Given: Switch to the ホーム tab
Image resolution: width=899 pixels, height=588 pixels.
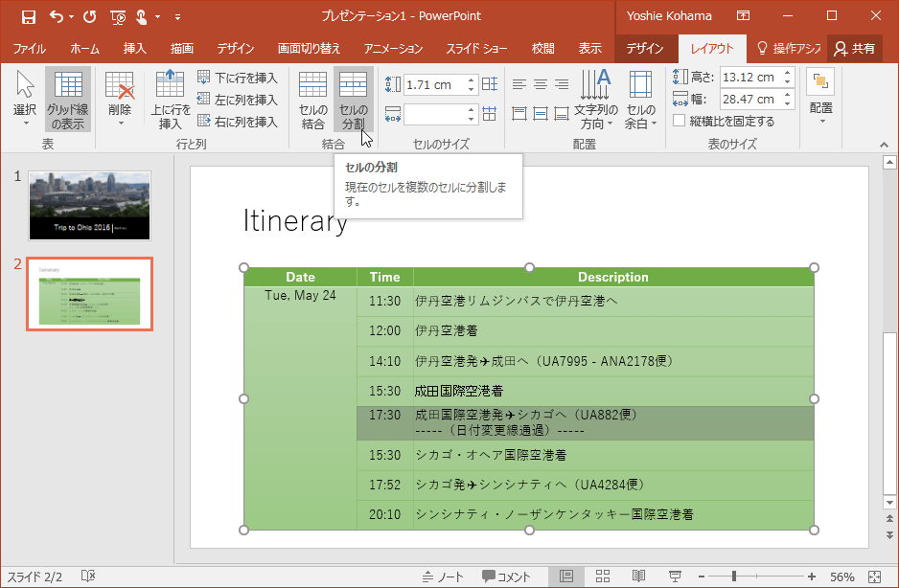Looking at the screenshot, I should pyautogui.click(x=85, y=49).
